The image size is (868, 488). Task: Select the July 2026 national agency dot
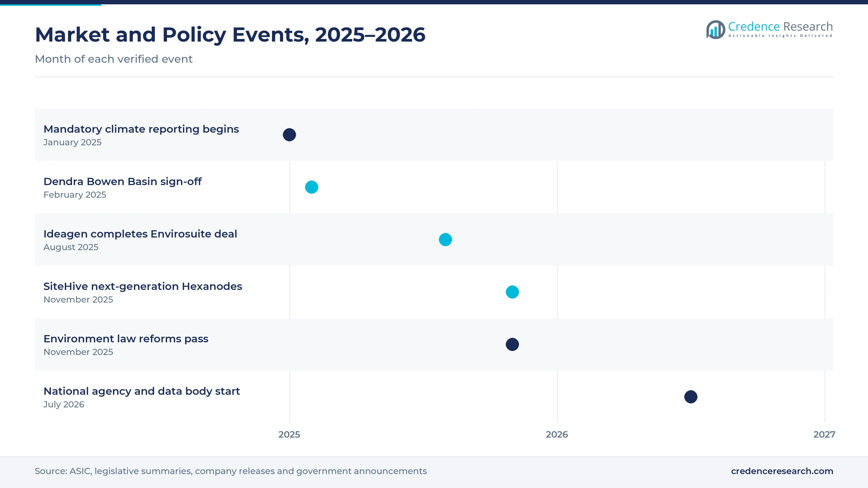coord(691,397)
